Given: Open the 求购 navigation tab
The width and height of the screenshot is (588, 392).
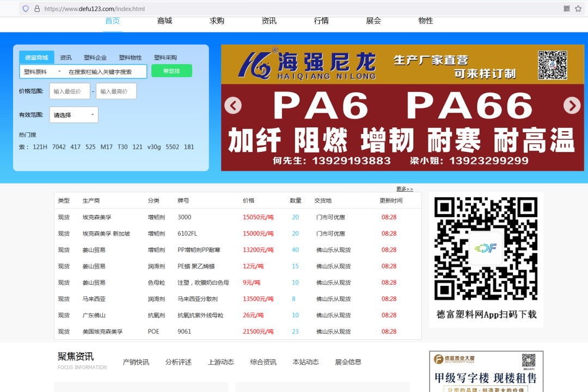Looking at the screenshot, I should pos(217,21).
